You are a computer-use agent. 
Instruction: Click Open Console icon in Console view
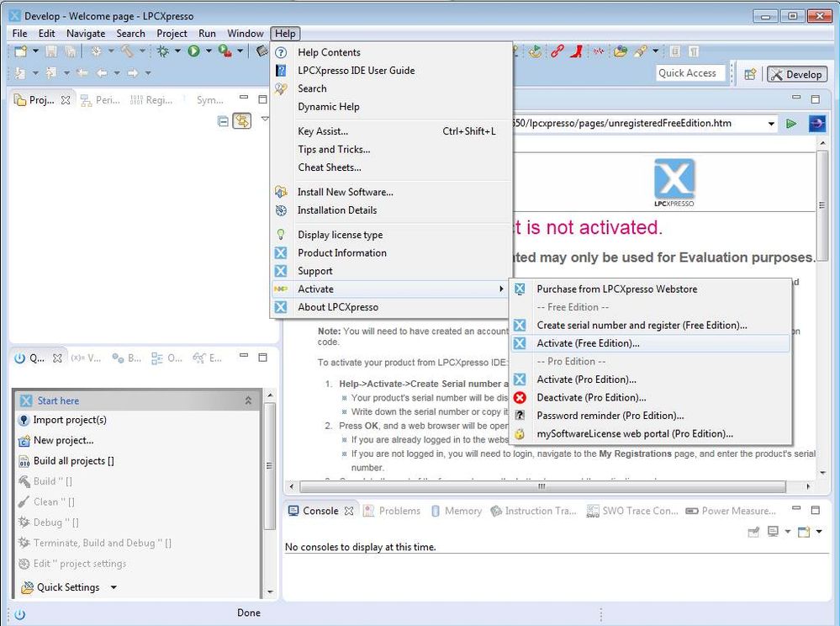coord(804,532)
